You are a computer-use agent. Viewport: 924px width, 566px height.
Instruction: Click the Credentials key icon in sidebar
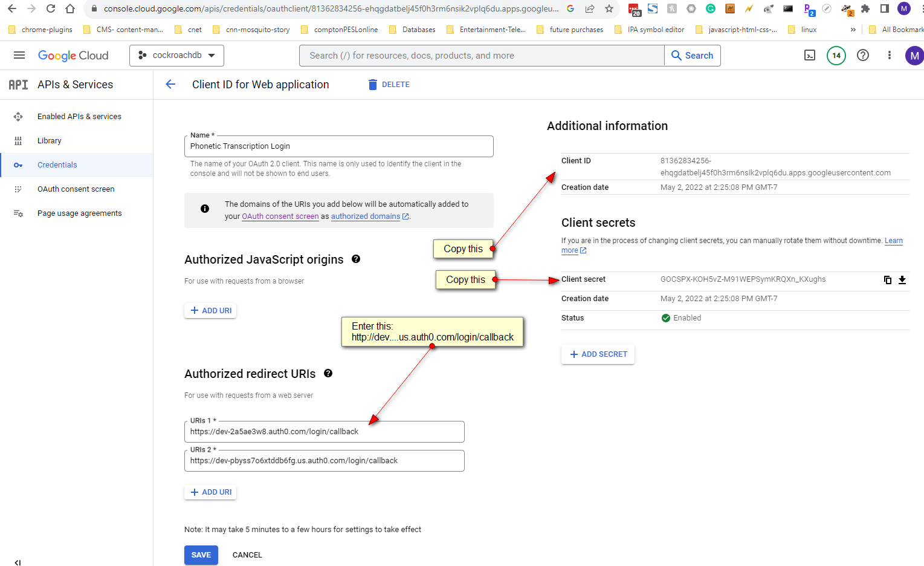pos(18,165)
